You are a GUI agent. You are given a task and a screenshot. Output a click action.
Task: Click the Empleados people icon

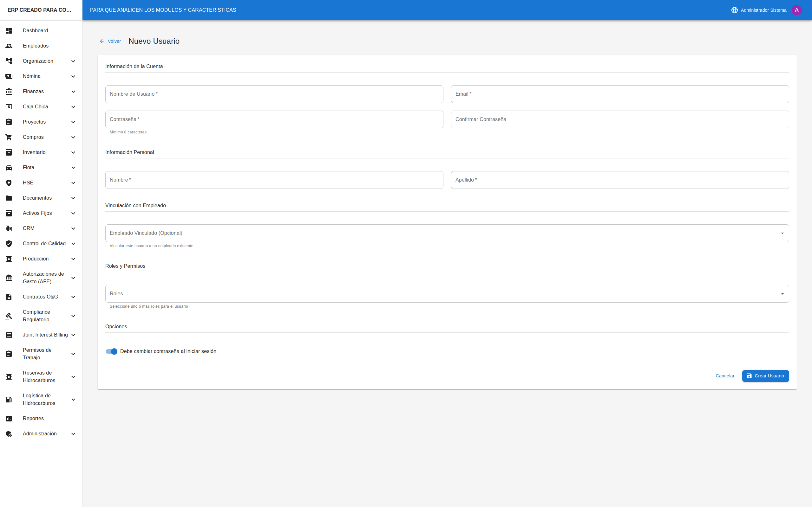point(9,46)
